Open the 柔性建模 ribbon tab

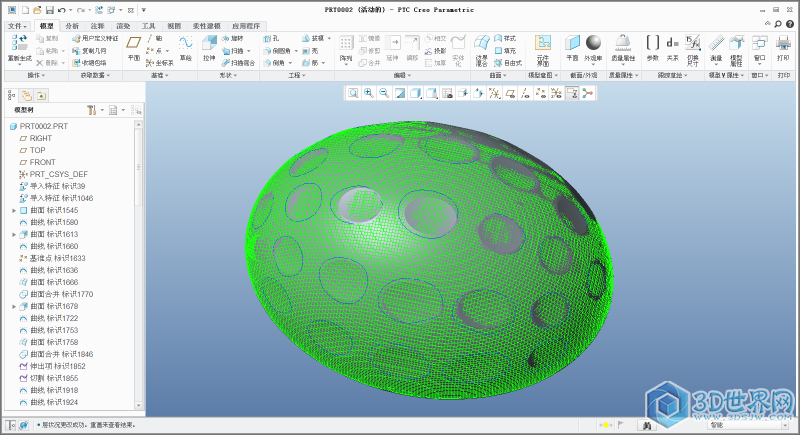click(x=205, y=25)
